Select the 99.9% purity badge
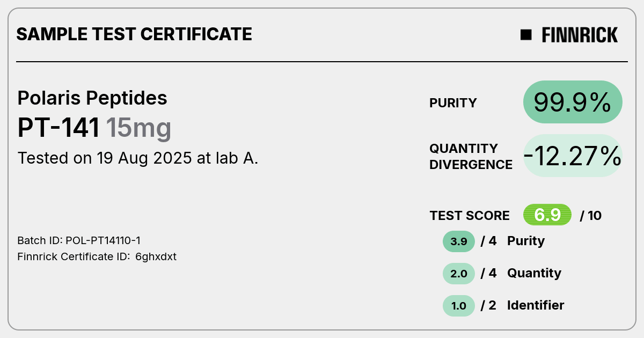 coord(573,102)
